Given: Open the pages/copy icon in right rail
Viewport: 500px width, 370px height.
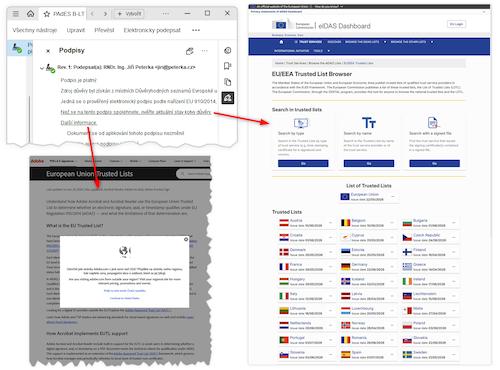Looking at the screenshot, I should 228,82.
